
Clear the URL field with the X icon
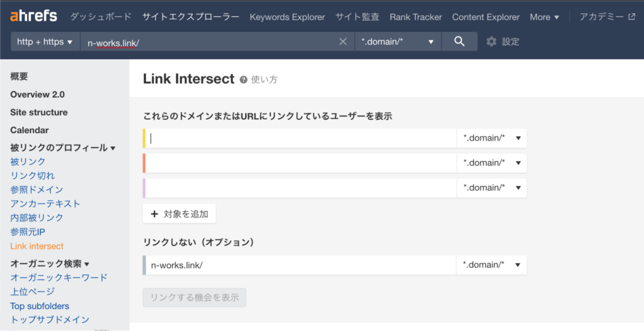(343, 41)
